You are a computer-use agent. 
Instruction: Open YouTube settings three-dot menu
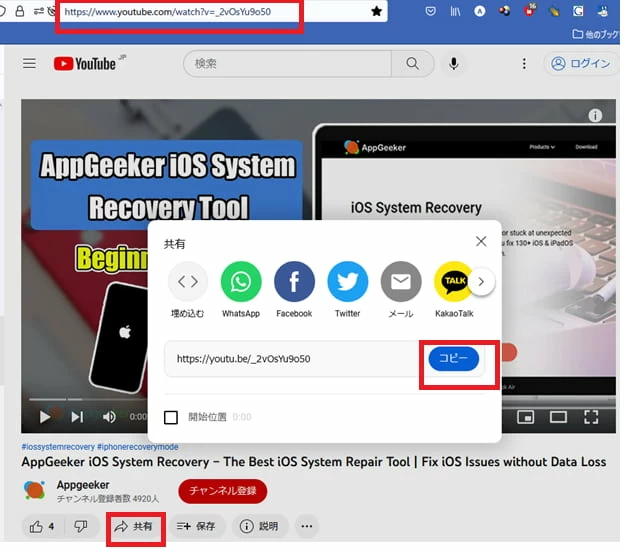[524, 64]
